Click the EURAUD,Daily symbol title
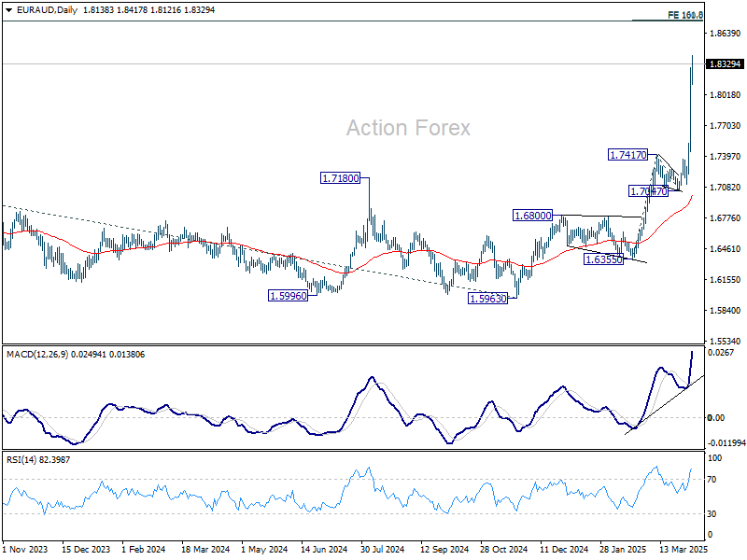747x560 pixels. tap(47, 10)
